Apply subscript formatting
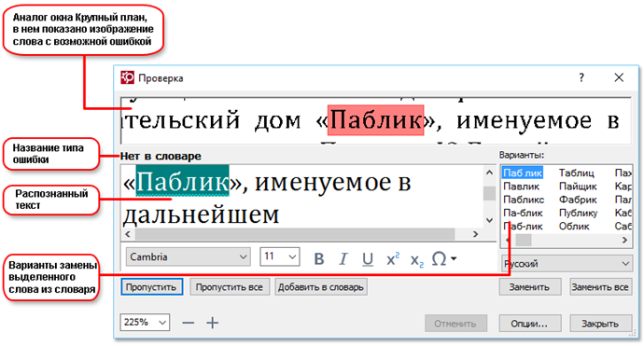Image resolution: width=644 pixels, height=346 pixels. 417,260
